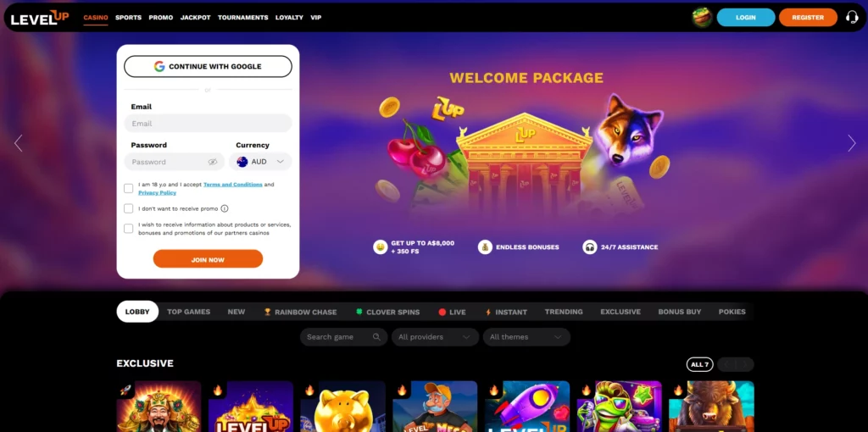
Task: Expand the All themes dropdown
Action: 526,337
